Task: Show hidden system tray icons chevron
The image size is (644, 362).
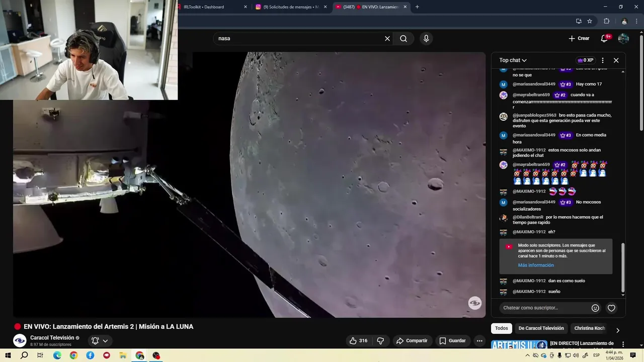Action: point(528,355)
